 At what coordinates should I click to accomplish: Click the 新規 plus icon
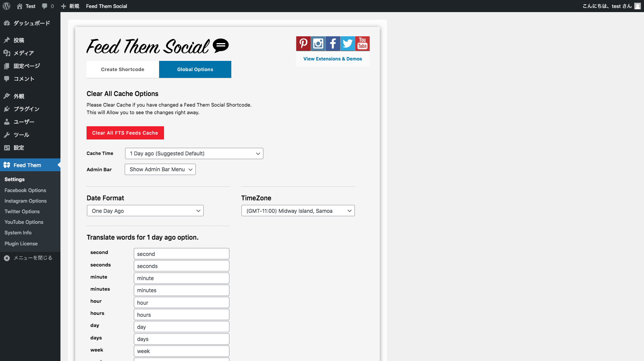coord(64,6)
